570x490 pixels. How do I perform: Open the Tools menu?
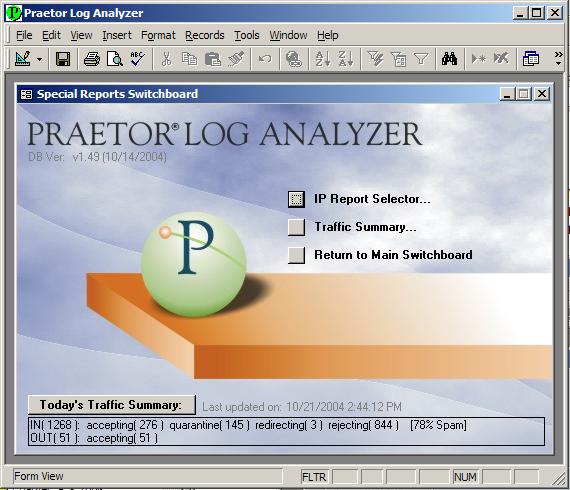click(246, 35)
